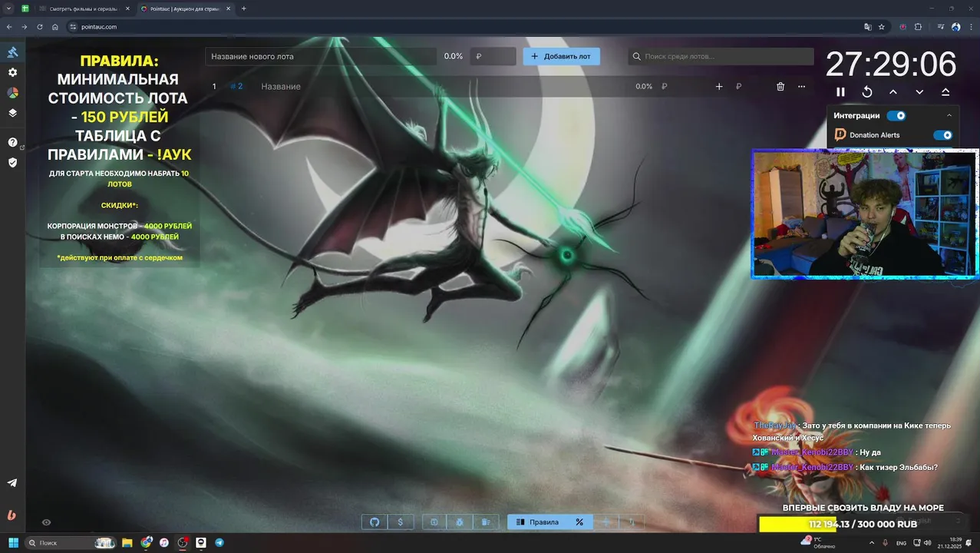Click Добавить лот button

click(x=562, y=56)
